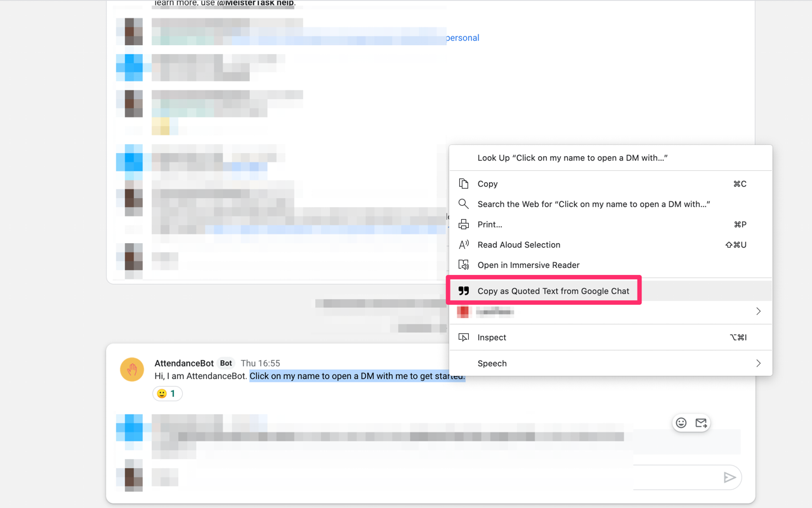Choose Search the Web for selected text
This screenshot has height=508, width=812.
point(610,204)
